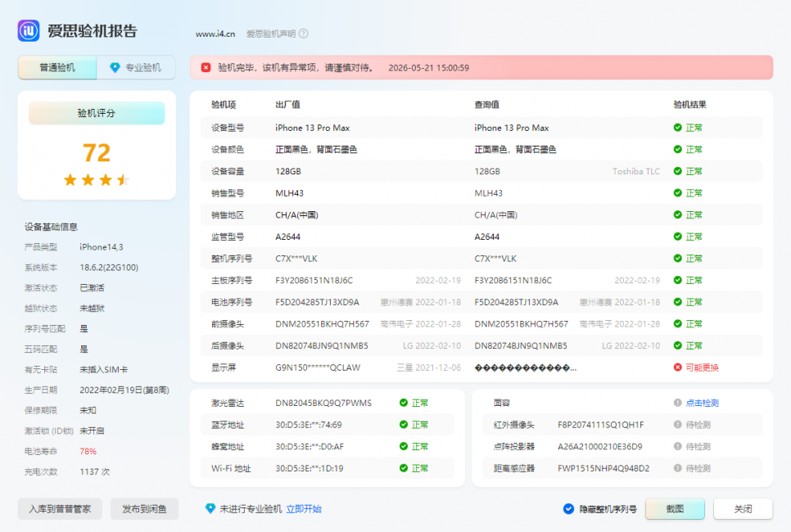Click the green check icon for 前摄像头 row
Viewport: 791px width, 532px height.
(677, 324)
